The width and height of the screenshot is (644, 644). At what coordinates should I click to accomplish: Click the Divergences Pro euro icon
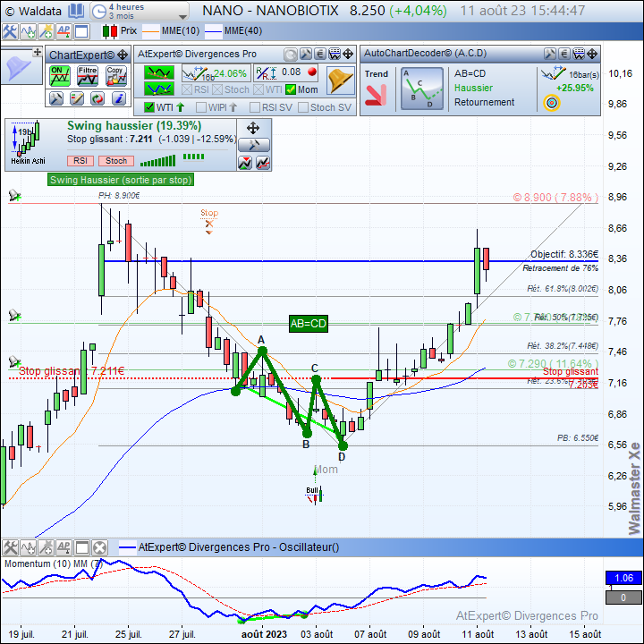320,54
